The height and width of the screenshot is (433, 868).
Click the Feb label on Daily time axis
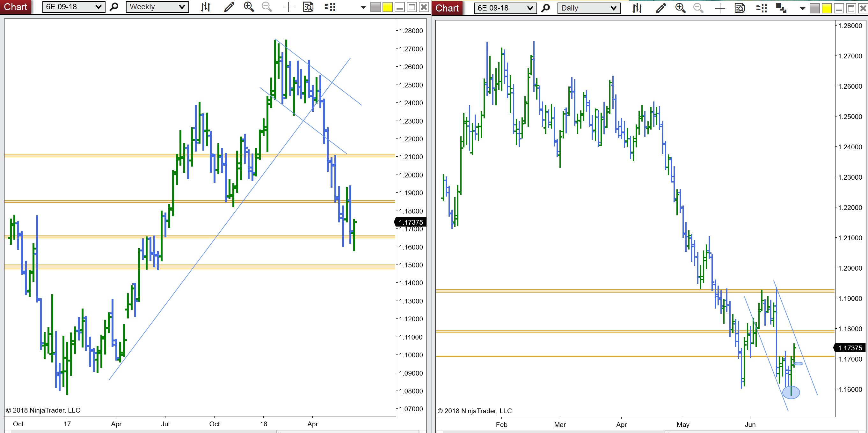point(501,425)
